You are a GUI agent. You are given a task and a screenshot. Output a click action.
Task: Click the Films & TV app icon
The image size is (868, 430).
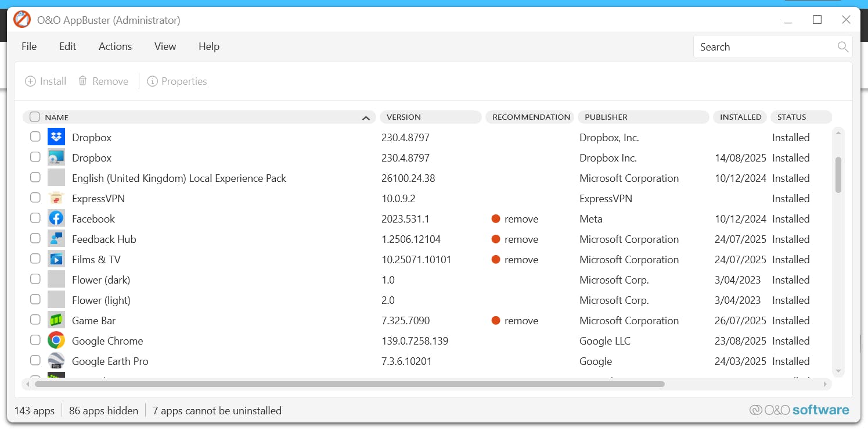click(x=56, y=260)
